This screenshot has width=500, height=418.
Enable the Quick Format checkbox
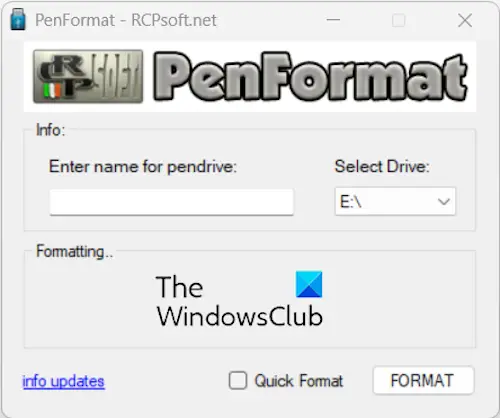click(238, 380)
